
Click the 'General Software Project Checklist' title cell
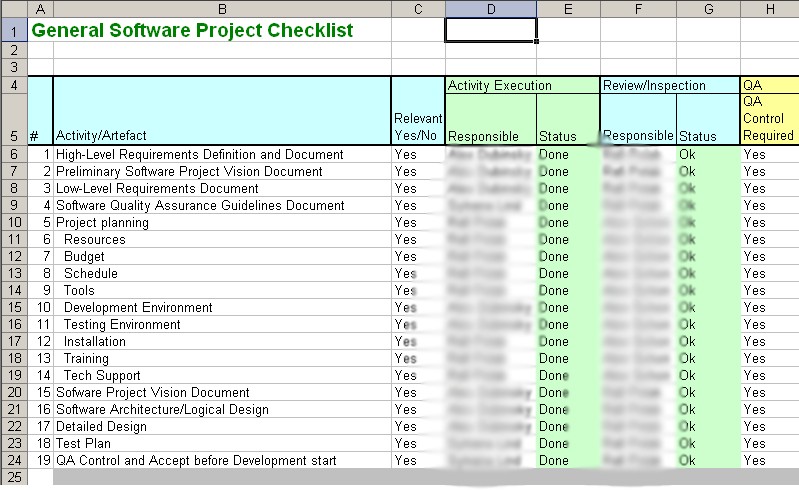[x=192, y=30]
